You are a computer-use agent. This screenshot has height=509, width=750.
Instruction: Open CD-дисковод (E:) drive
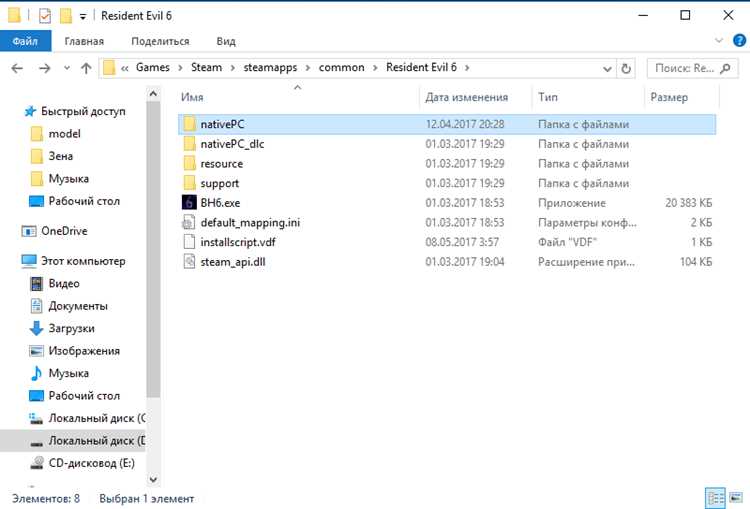82,463
